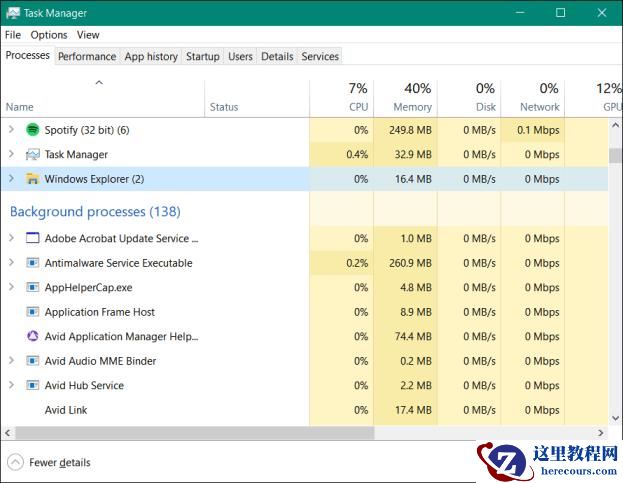Image resolution: width=623 pixels, height=483 pixels.
Task: Click the vertical scrollbar thumb
Action: pyautogui.click(x=615, y=155)
